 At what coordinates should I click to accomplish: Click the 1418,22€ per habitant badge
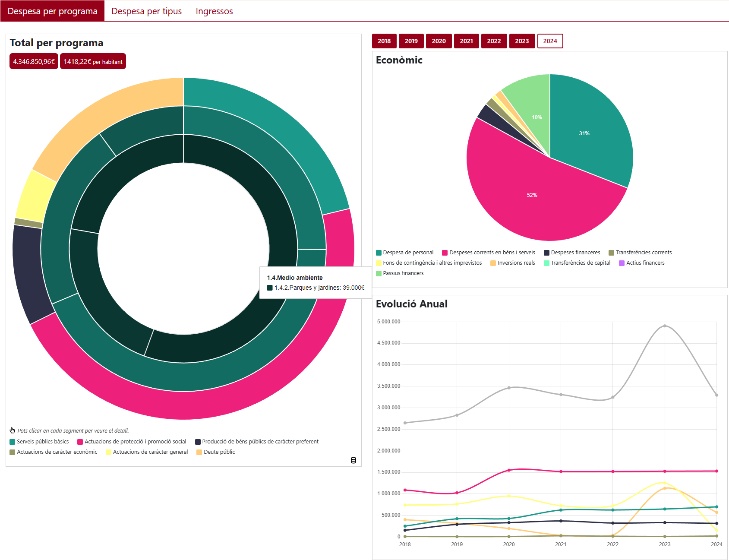coord(93,61)
